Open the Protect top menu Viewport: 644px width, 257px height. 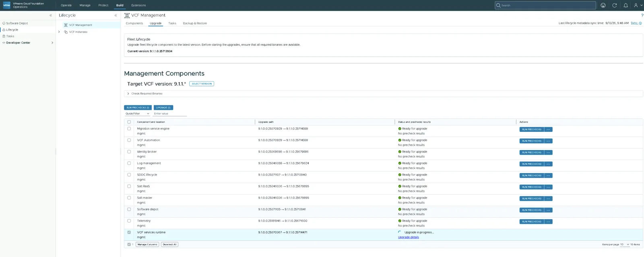coord(103,5)
